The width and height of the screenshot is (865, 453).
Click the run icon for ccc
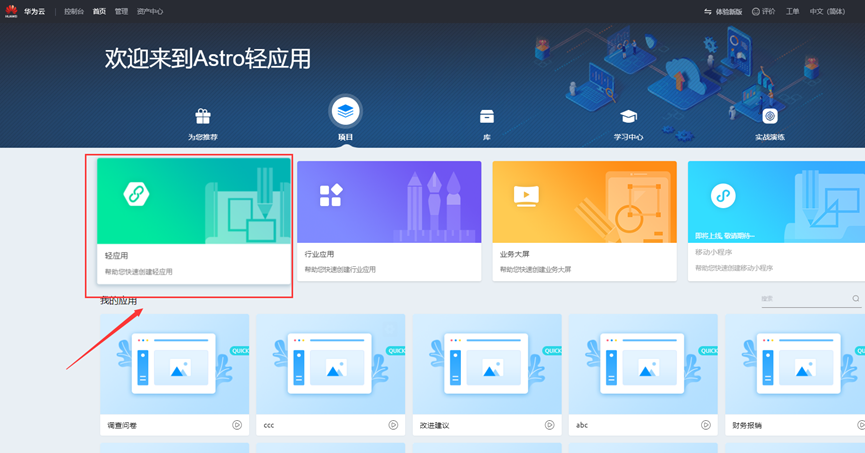point(393,425)
